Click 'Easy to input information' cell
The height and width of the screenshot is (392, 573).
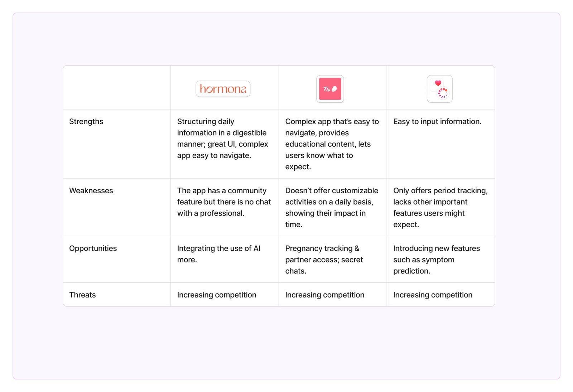[437, 122]
